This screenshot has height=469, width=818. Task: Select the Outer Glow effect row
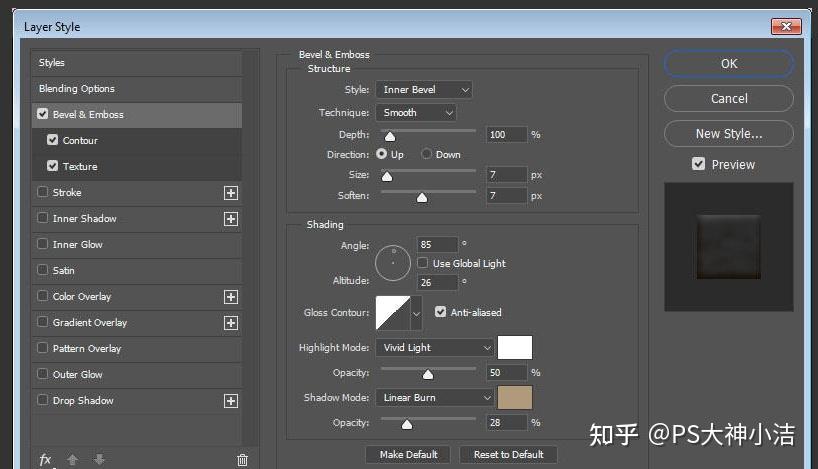[137, 375]
